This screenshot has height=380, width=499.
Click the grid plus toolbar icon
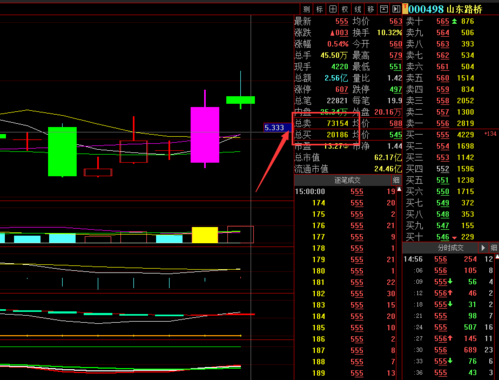332,9
